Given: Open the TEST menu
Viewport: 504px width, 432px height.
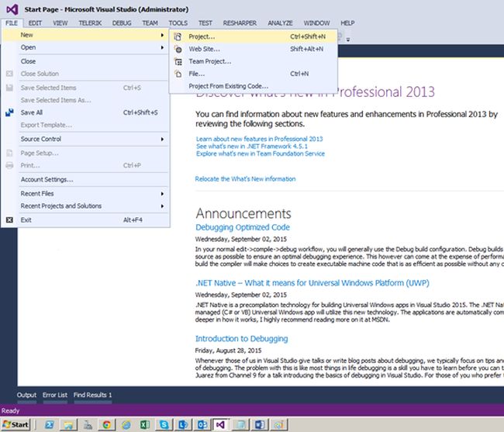Looking at the screenshot, I should [205, 23].
